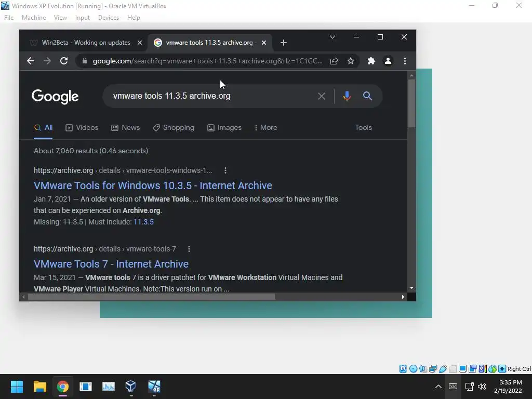This screenshot has height=399, width=532.
Task: Click VirtualBox display status icon
Action: [x=462, y=368]
